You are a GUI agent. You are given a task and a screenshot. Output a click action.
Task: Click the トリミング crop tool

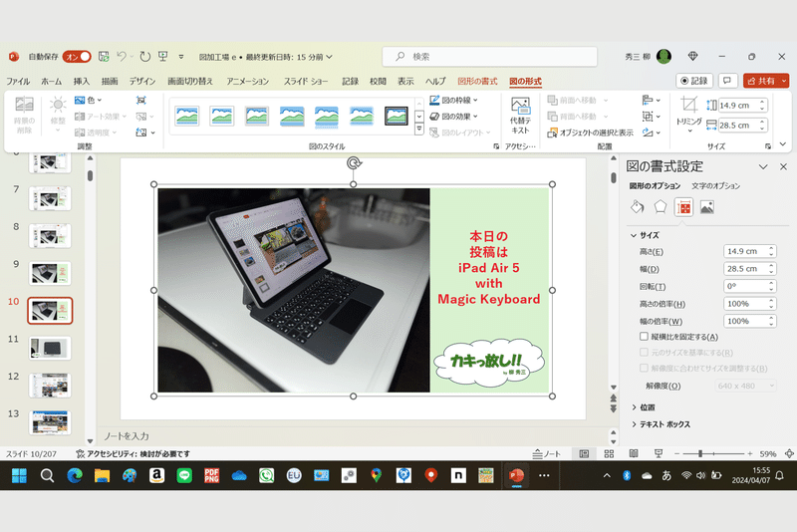[689, 115]
